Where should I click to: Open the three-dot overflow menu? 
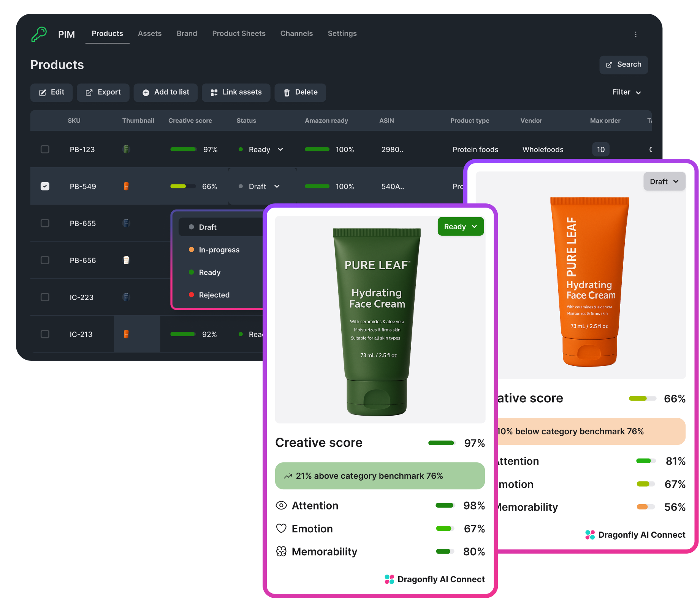[636, 34]
